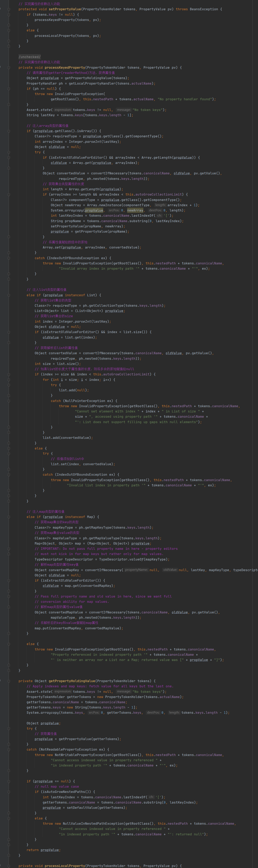Fold the 'if (ph == null)' block
This screenshot has height=868, width=258.
(x=9, y=89)
